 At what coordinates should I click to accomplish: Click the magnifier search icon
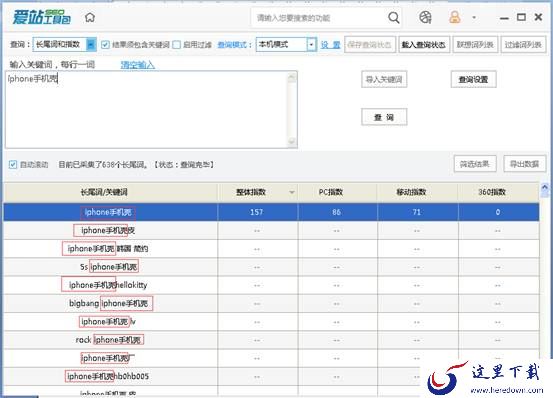tap(394, 17)
